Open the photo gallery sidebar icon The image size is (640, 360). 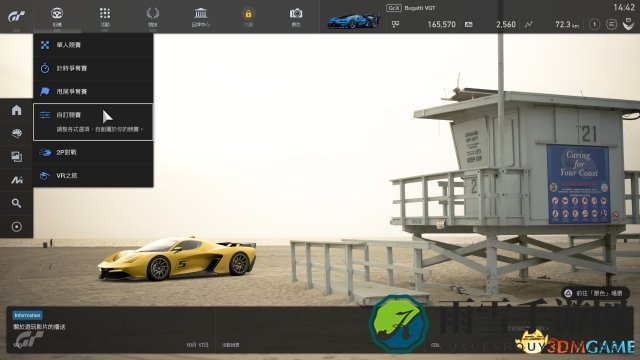click(x=16, y=156)
